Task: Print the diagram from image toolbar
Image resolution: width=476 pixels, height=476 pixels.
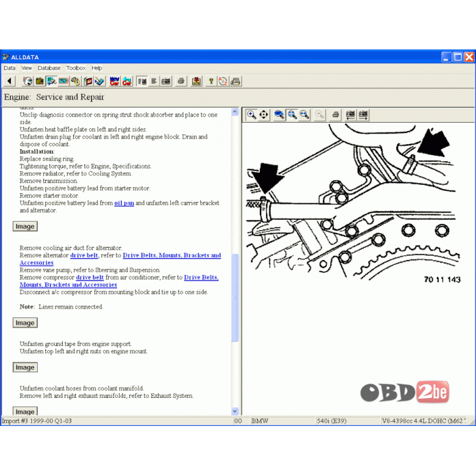Action: pyautogui.click(x=336, y=115)
